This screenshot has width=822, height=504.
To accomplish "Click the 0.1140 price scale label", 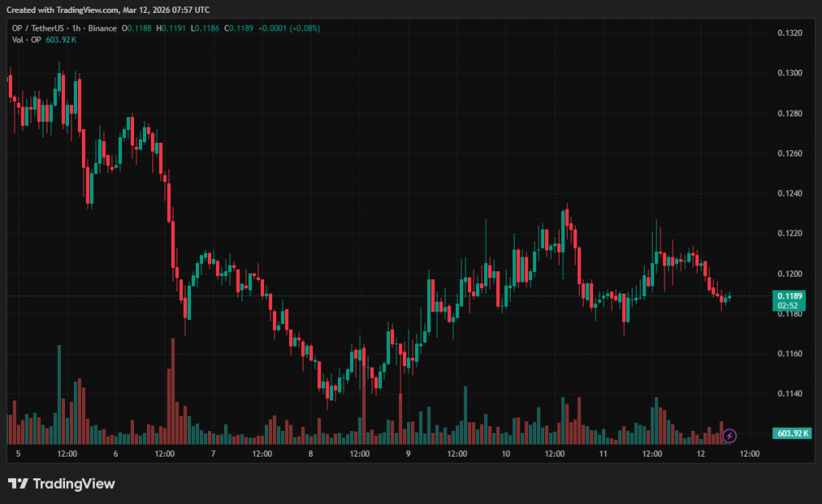I will tap(790, 393).
